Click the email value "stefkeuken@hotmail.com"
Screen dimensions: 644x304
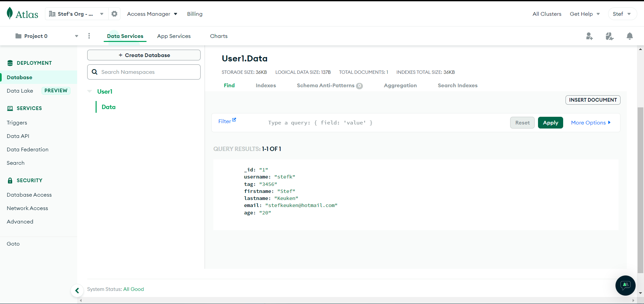coord(301,205)
